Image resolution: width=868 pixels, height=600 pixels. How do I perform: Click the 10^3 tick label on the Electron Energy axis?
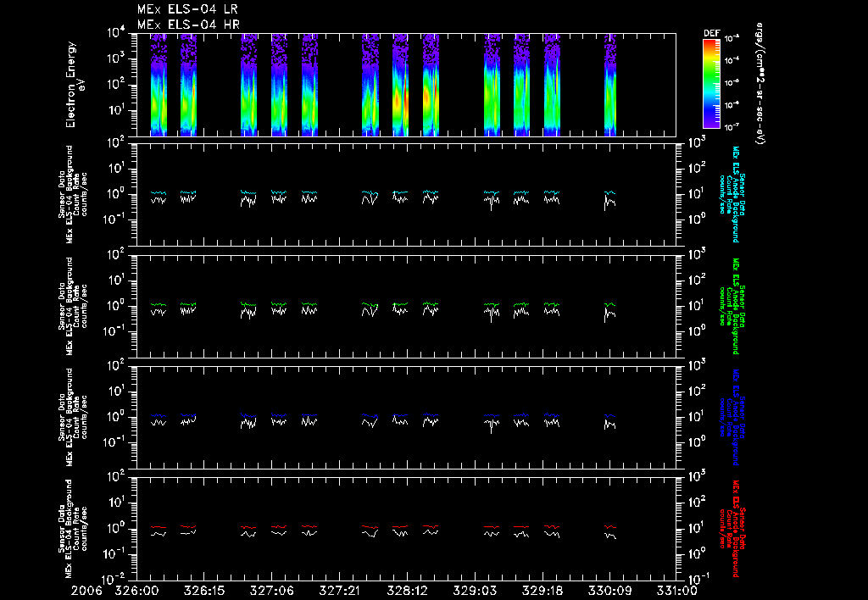116,58
